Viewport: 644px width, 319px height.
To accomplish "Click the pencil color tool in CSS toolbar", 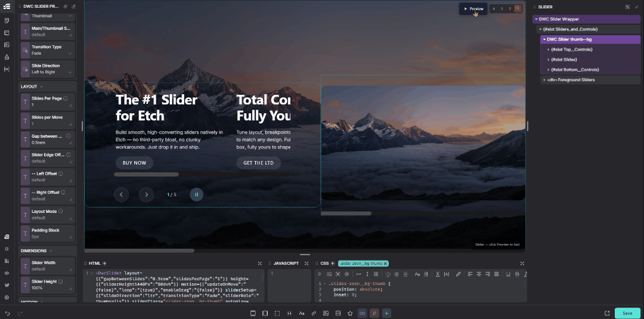I will tap(459, 274).
